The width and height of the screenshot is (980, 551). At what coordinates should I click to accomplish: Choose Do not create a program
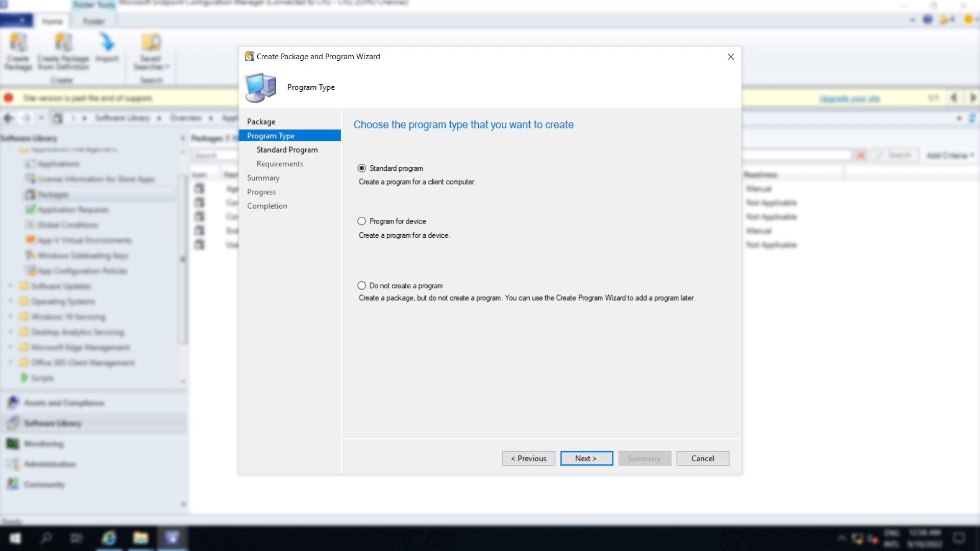point(362,285)
